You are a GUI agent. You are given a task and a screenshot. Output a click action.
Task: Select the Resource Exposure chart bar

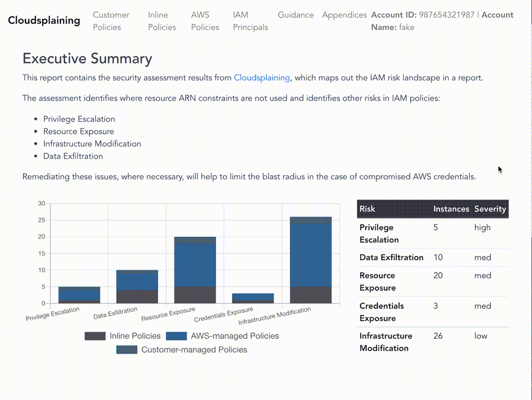click(x=195, y=270)
